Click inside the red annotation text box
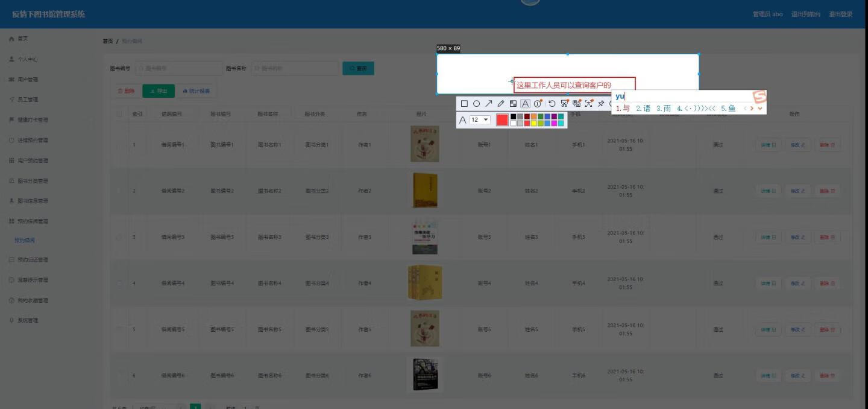 (574, 85)
